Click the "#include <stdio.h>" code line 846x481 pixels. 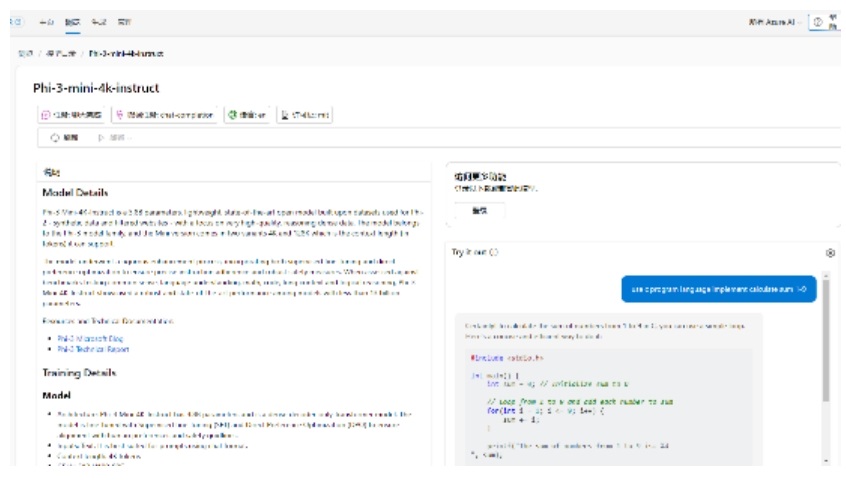coord(507,358)
